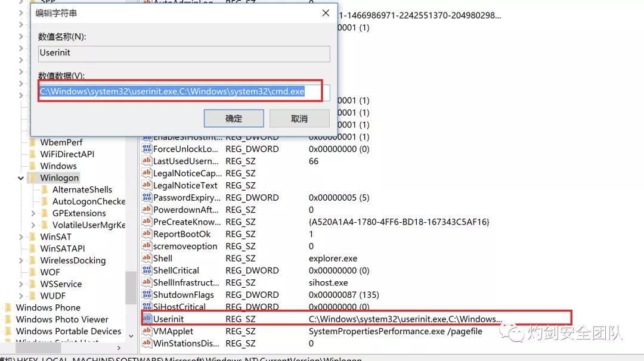The width and height of the screenshot is (644, 361).
Task: Click the {A520A1A4-1780-4FF6-BD18-167343C5AF16} data
Action: [x=399, y=222]
